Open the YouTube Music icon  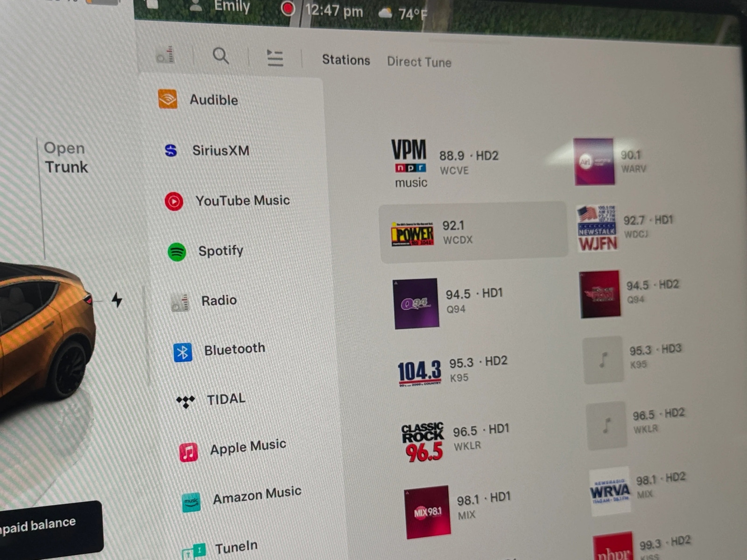pos(174,201)
